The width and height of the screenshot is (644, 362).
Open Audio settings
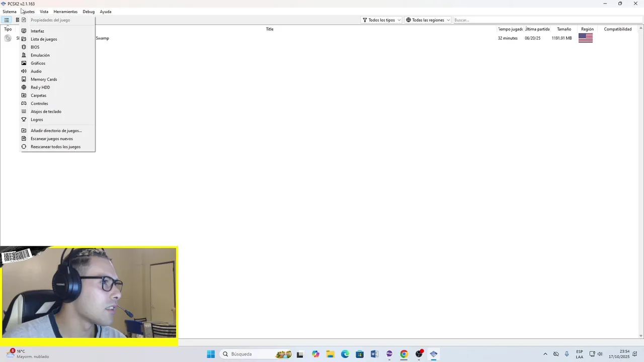pos(57,71)
